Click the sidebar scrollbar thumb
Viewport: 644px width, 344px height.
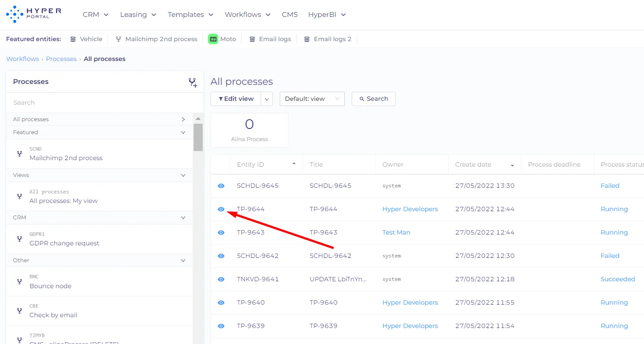tap(198, 137)
